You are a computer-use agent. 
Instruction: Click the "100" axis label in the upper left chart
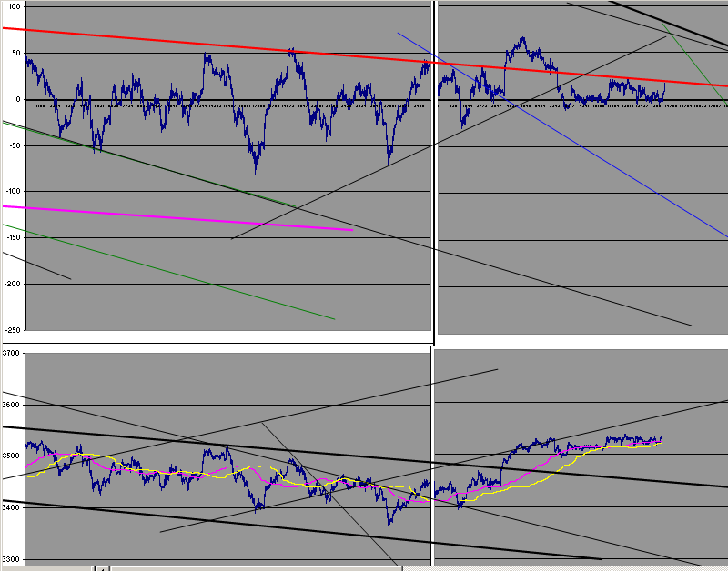pyautogui.click(x=15, y=6)
